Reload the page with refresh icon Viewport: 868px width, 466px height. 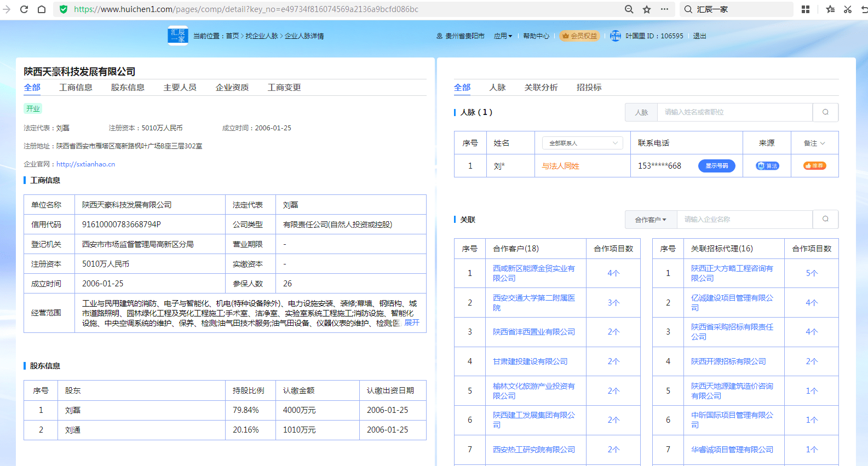click(x=24, y=9)
